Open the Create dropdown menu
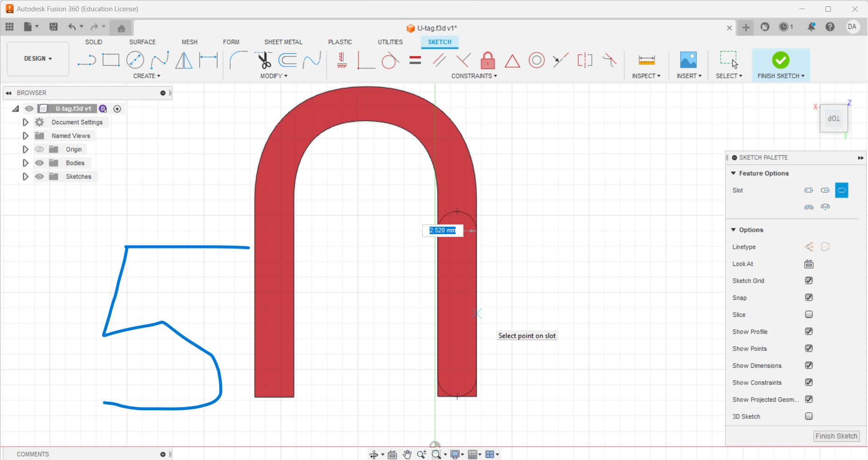 (x=146, y=76)
